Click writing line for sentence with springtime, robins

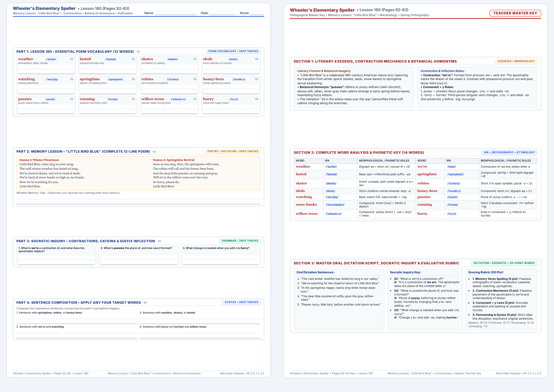[77, 319]
